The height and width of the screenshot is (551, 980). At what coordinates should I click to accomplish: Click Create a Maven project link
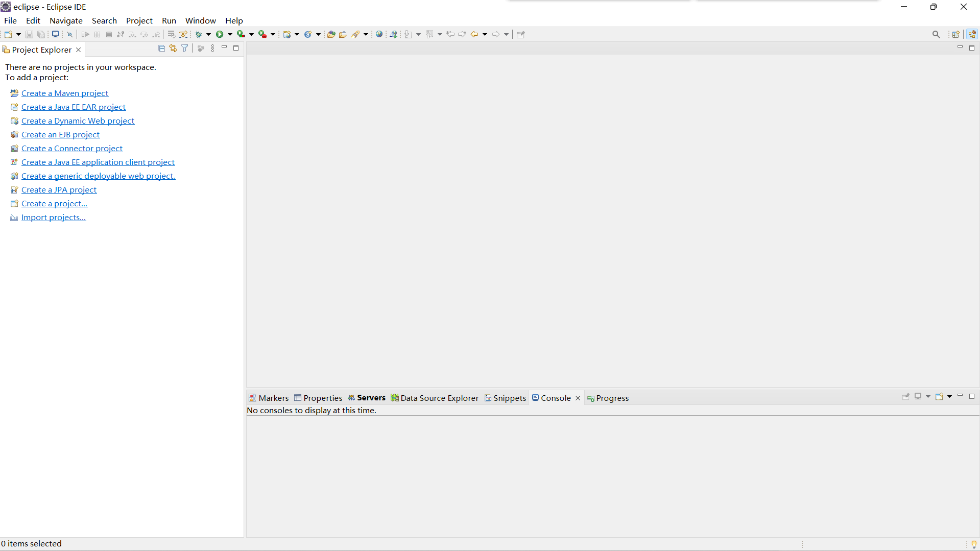pos(65,93)
